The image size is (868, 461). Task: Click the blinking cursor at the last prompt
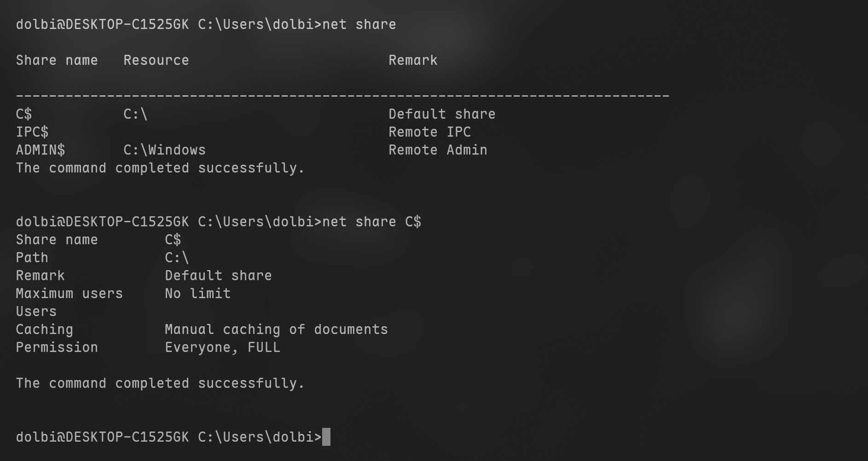pyautogui.click(x=326, y=437)
